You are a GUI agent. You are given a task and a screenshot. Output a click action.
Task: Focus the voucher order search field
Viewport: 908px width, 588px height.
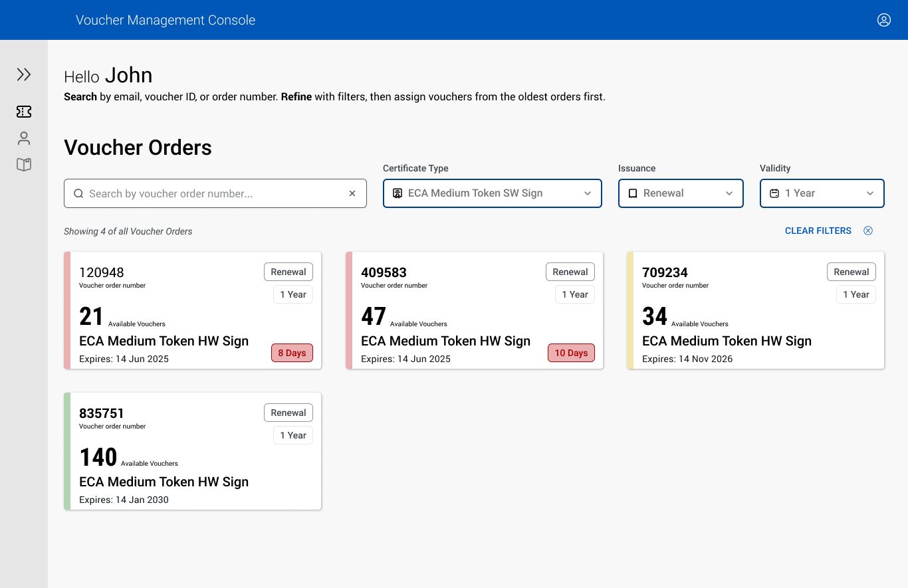[x=215, y=193]
